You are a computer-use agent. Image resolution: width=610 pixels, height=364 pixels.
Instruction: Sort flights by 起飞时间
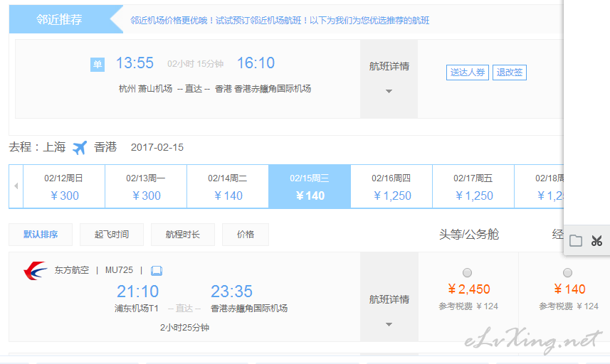(112, 234)
